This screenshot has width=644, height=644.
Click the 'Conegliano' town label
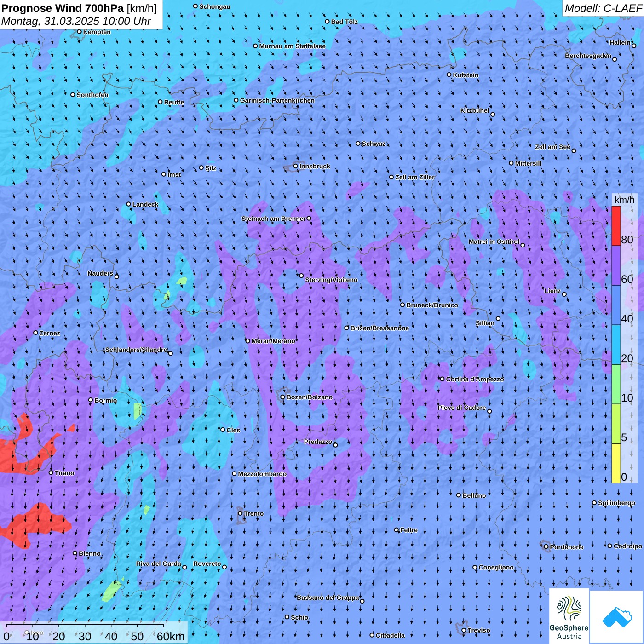(x=496, y=567)
